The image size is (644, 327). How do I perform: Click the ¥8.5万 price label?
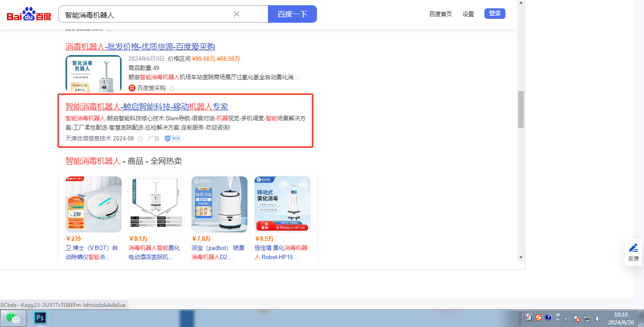click(264, 239)
